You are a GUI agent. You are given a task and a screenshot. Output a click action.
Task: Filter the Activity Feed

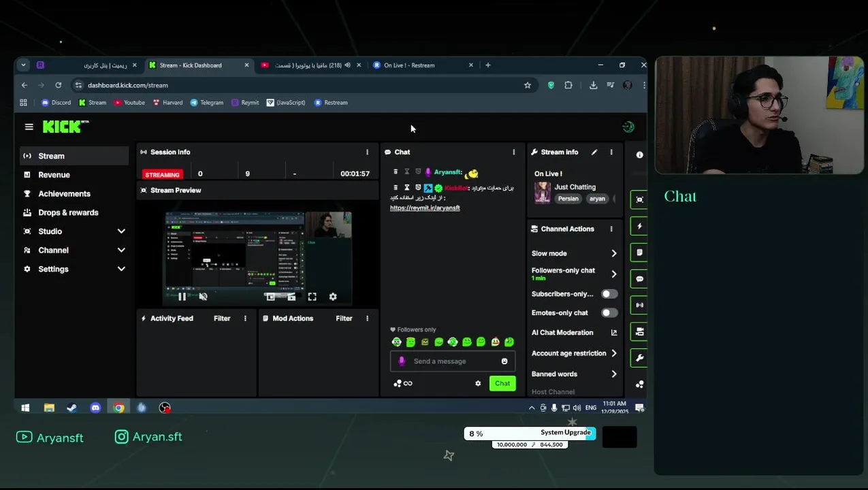222,318
